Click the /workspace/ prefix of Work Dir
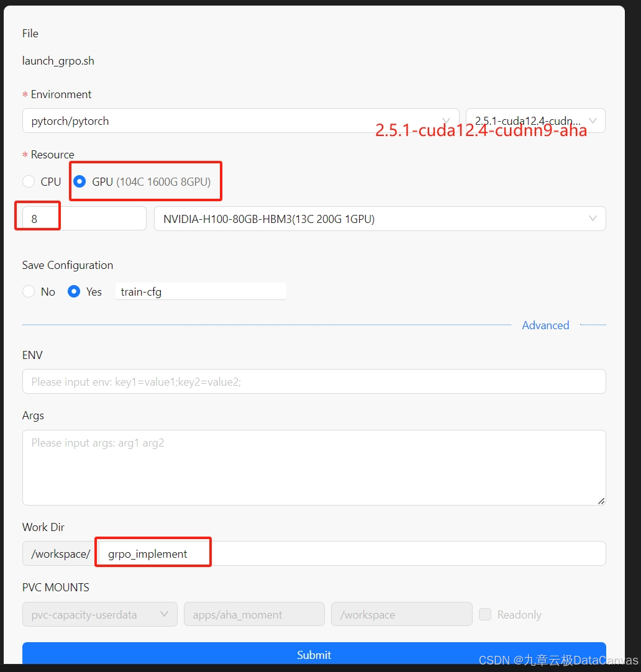The height and width of the screenshot is (672, 641). [60, 553]
